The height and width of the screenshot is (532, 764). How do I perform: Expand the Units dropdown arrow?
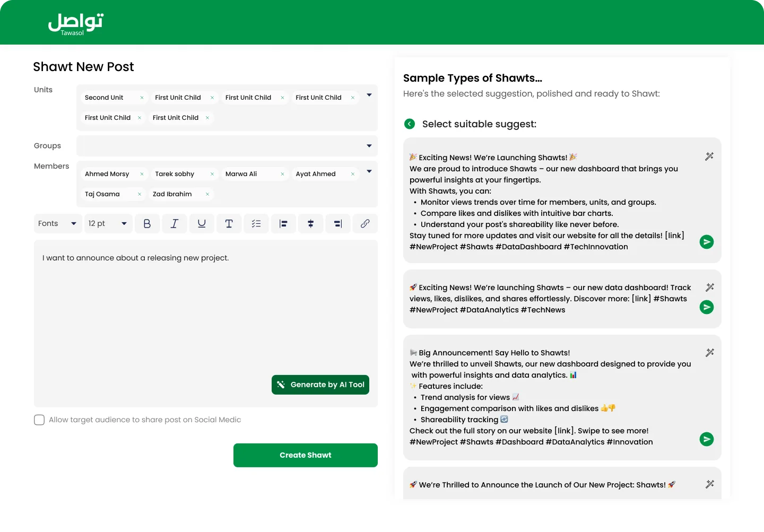pyautogui.click(x=369, y=95)
